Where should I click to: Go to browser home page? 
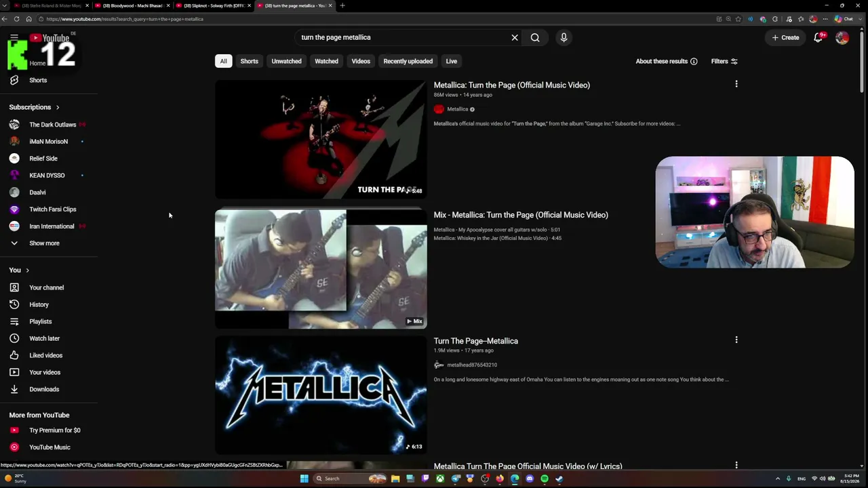[28, 19]
